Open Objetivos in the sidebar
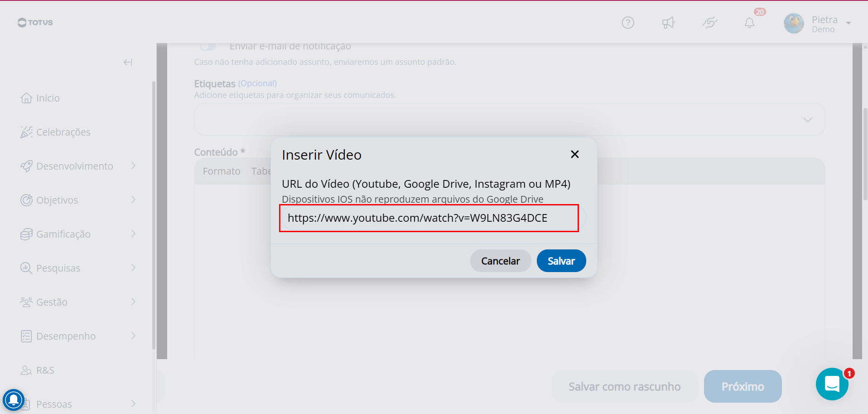The height and width of the screenshot is (414, 868). click(x=57, y=200)
